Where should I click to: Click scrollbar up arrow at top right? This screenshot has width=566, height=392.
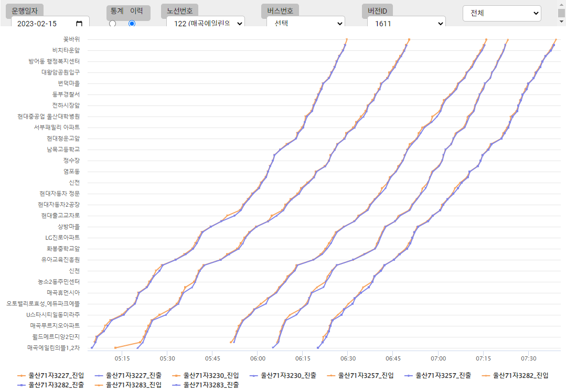point(561,4)
